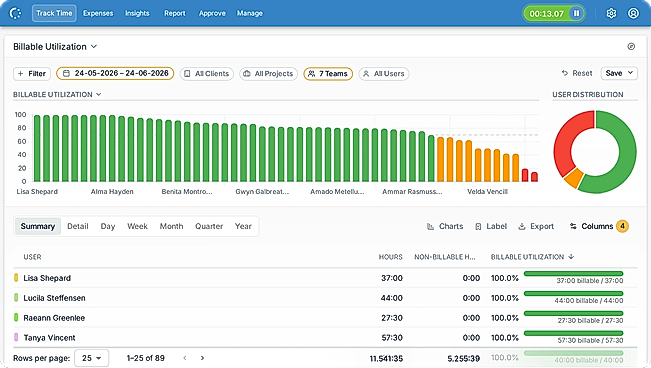This screenshot has height=368, width=651.
Task: Switch to the Week tab
Action: click(137, 226)
